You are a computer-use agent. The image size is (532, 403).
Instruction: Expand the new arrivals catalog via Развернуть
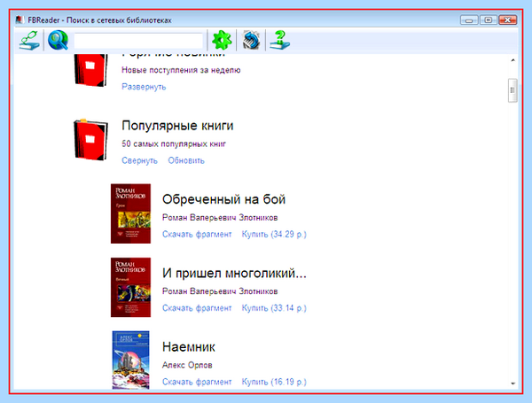(144, 87)
